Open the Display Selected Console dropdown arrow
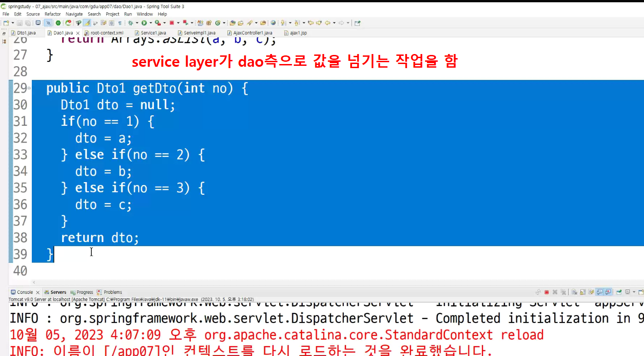The image size is (644, 356). click(x=634, y=292)
